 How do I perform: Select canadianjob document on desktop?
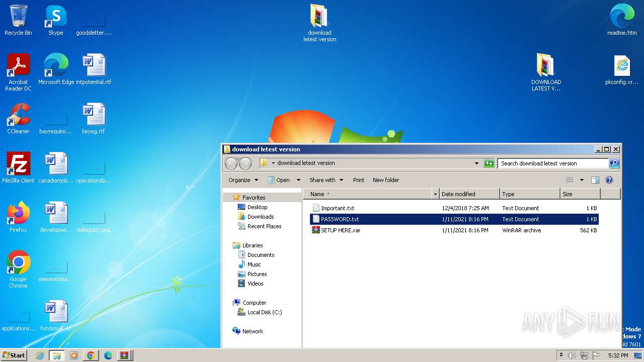56,168
